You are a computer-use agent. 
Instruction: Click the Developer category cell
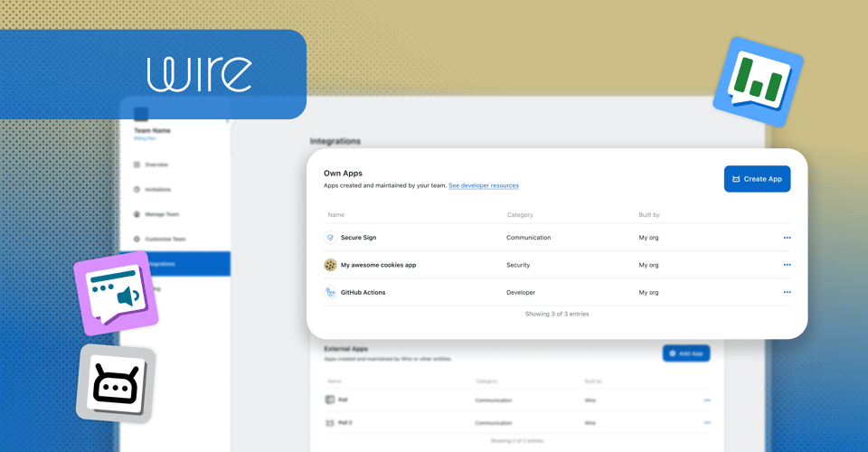pos(521,292)
